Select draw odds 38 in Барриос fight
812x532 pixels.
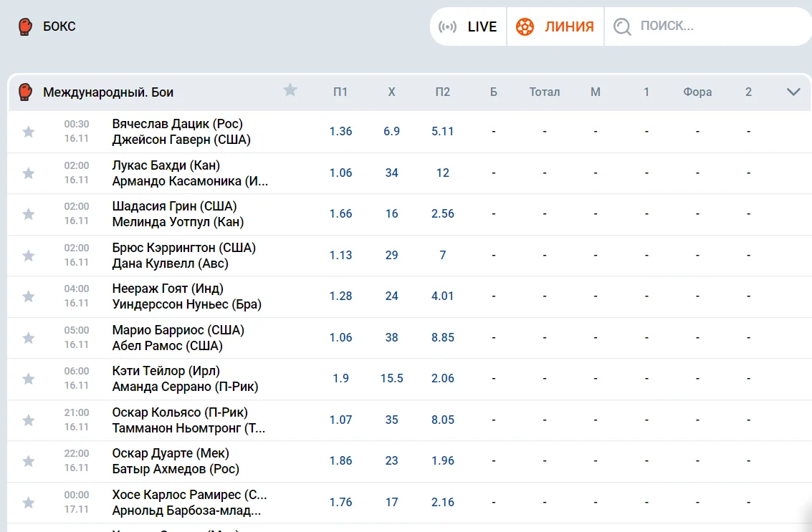(391, 337)
